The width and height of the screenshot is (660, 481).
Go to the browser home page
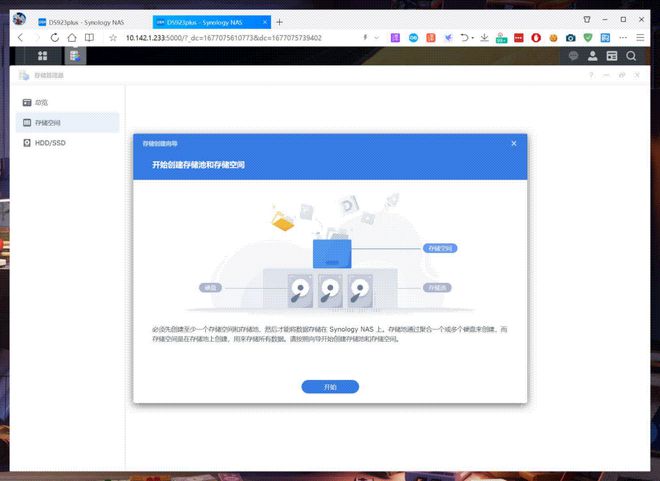(x=72, y=37)
